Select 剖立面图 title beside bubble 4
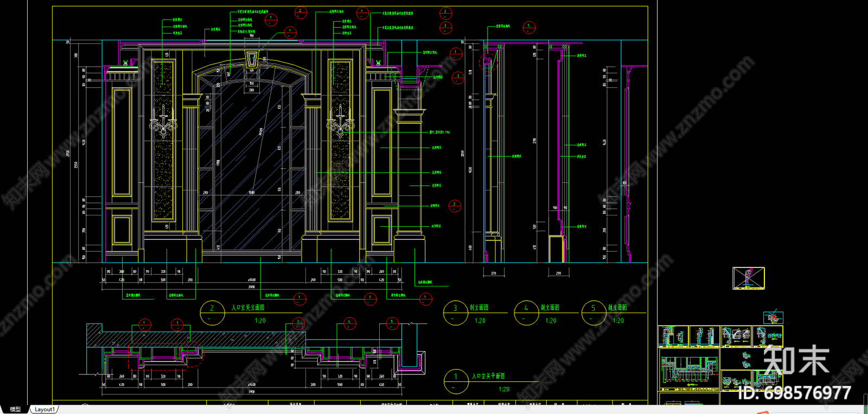Image resolution: width=868 pixels, height=414 pixels. pos(550,308)
